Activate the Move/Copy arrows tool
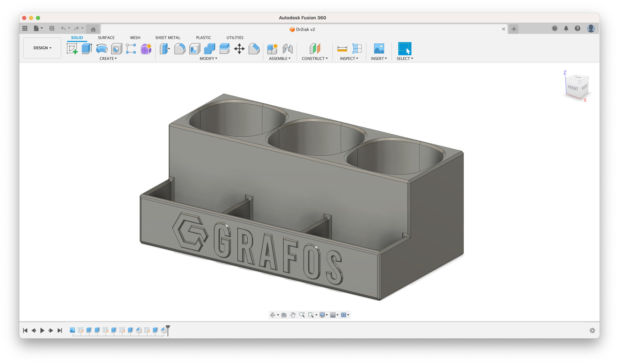This screenshot has height=364, width=619. [239, 49]
